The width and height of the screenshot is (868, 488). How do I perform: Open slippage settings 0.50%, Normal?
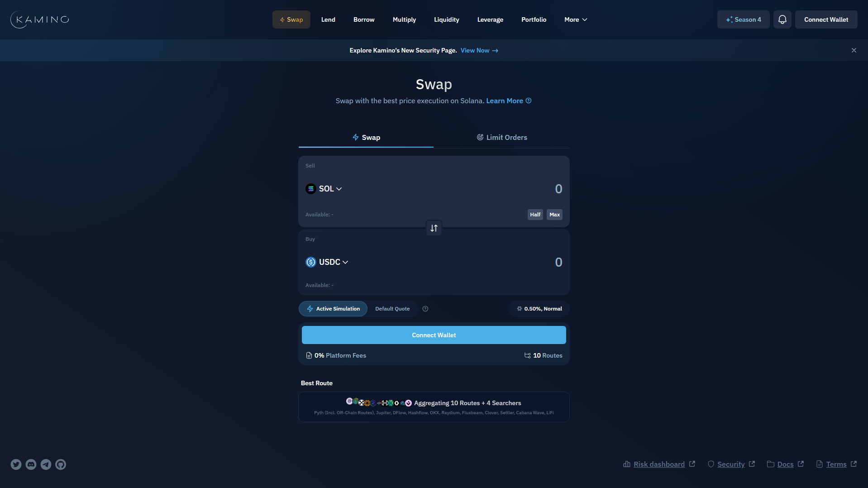(x=539, y=309)
